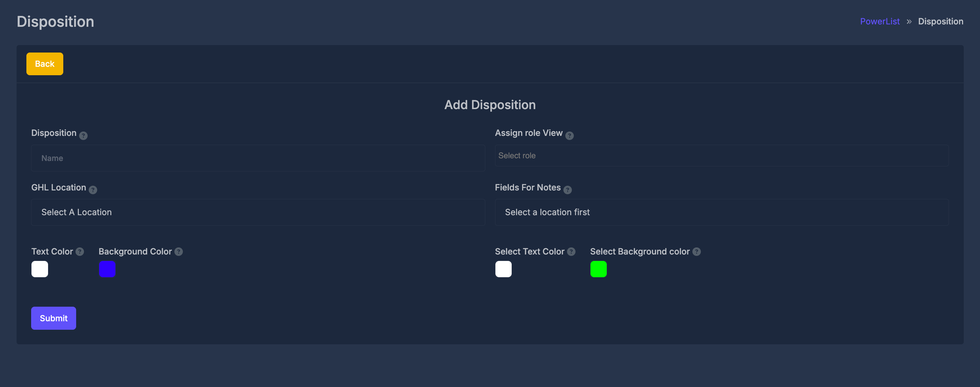
Task: Open the Text Color help tooltip
Action: click(80, 251)
